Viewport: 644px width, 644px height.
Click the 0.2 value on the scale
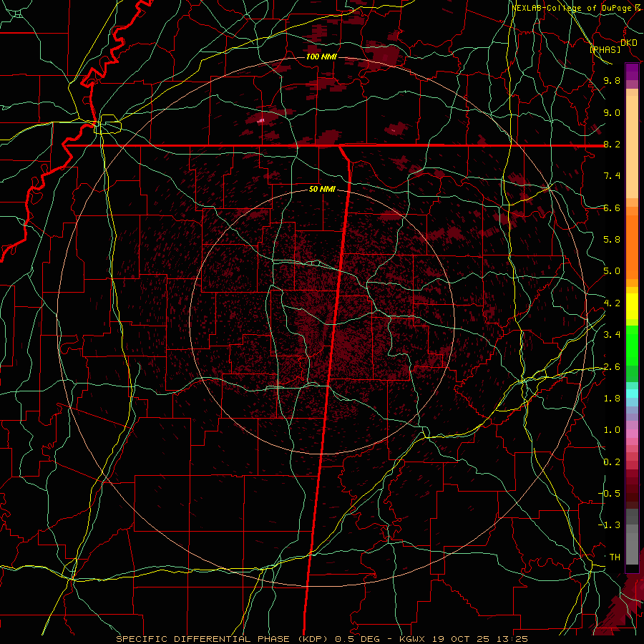[612, 462]
